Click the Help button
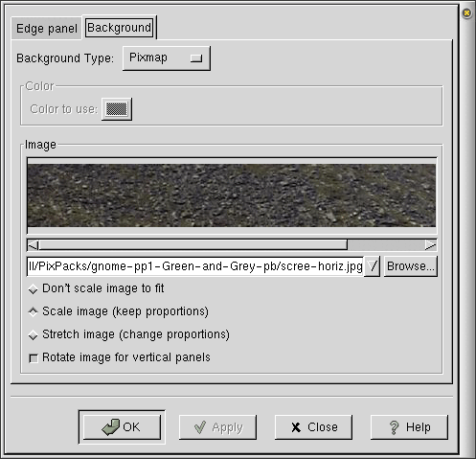This screenshot has width=476, height=459. point(409,427)
